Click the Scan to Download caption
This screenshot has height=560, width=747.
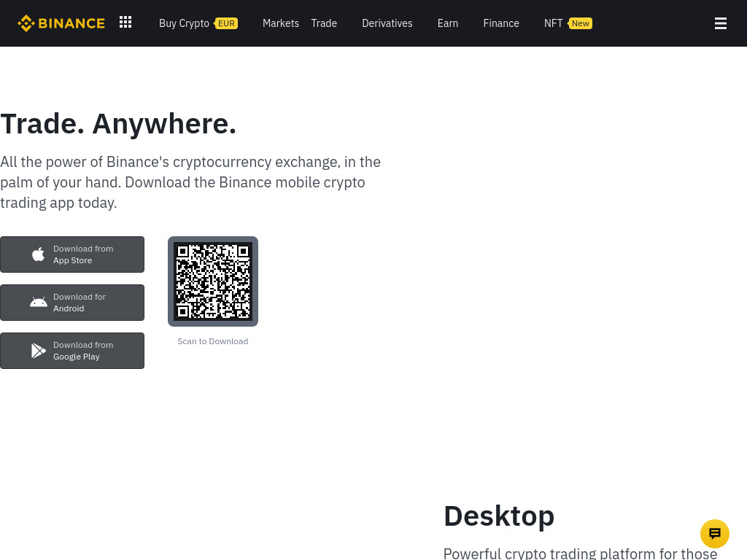[213, 341]
